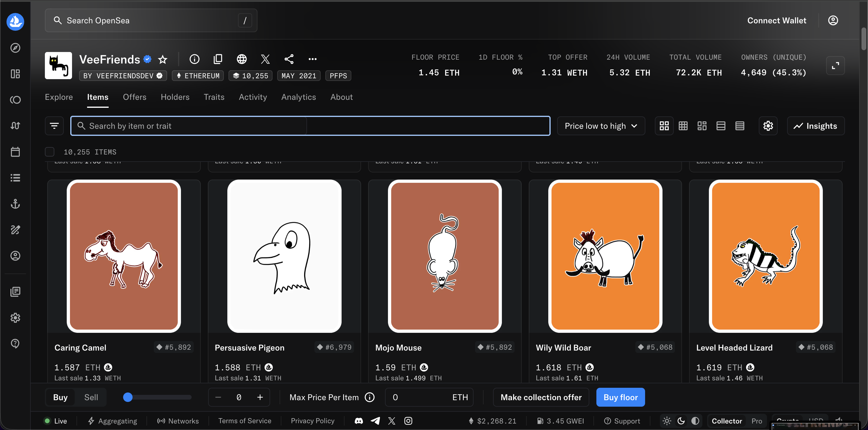Switch to Collector mode
This screenshot has width=868, height=430.
[x=727, y=421]
